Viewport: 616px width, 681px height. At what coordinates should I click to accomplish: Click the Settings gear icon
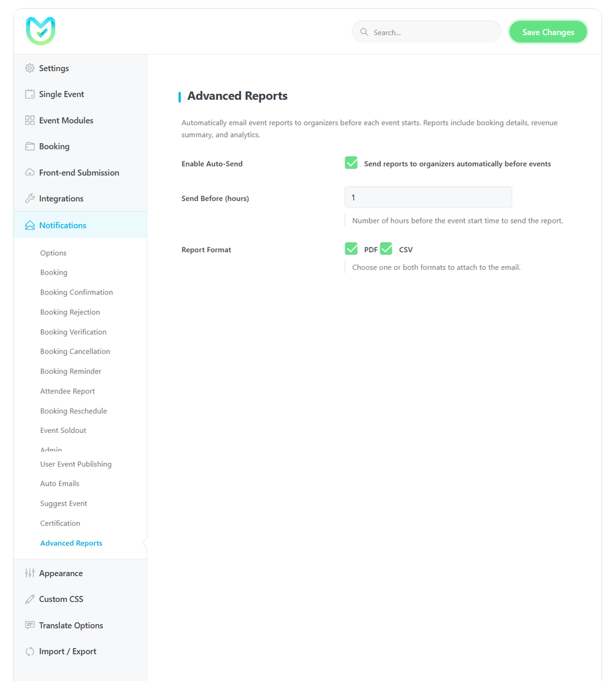pos(29,68)
